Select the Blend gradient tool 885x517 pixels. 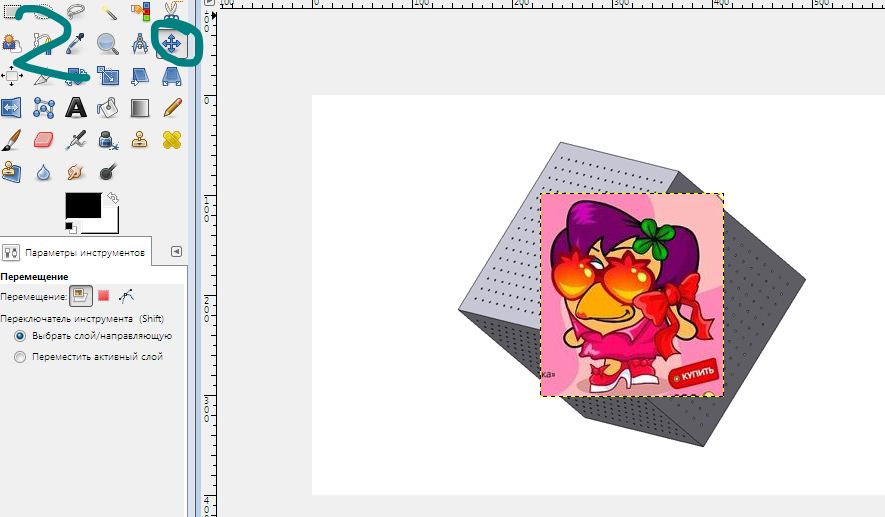click(139, 107)
